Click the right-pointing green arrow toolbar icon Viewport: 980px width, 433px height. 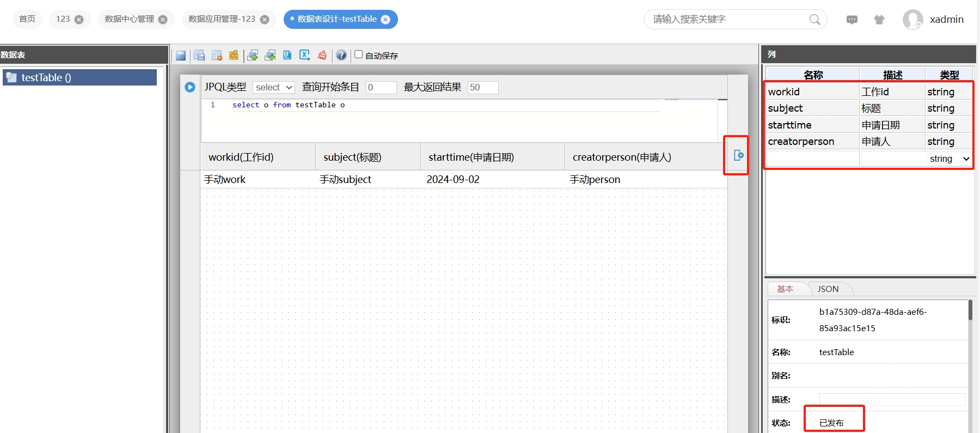(253, 56)
